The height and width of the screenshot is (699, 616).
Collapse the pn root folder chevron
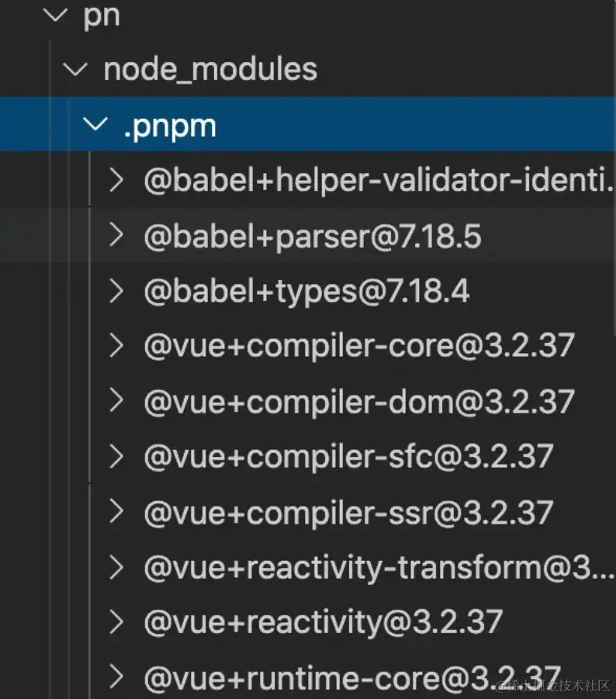pos(55,16)
